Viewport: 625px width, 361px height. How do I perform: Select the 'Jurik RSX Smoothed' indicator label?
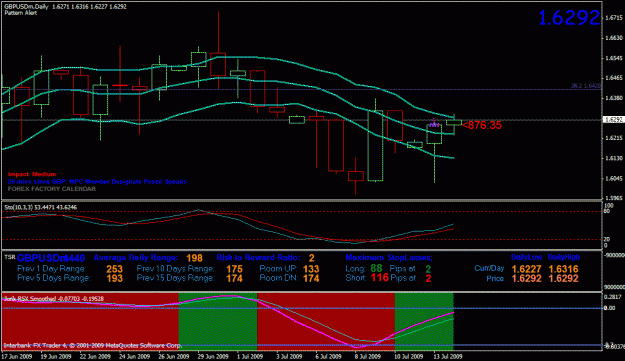click(x=29, y=298)
